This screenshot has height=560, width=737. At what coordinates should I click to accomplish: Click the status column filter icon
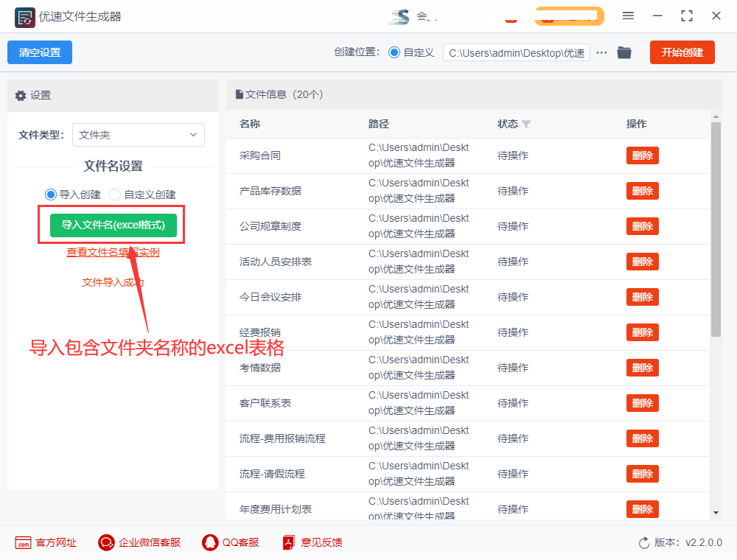point(526,124)
